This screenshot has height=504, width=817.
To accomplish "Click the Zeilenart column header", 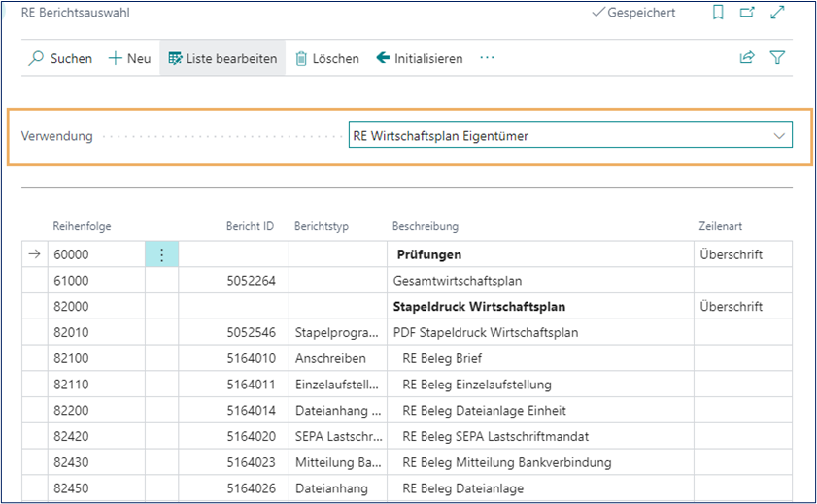I will coord(720,226).
